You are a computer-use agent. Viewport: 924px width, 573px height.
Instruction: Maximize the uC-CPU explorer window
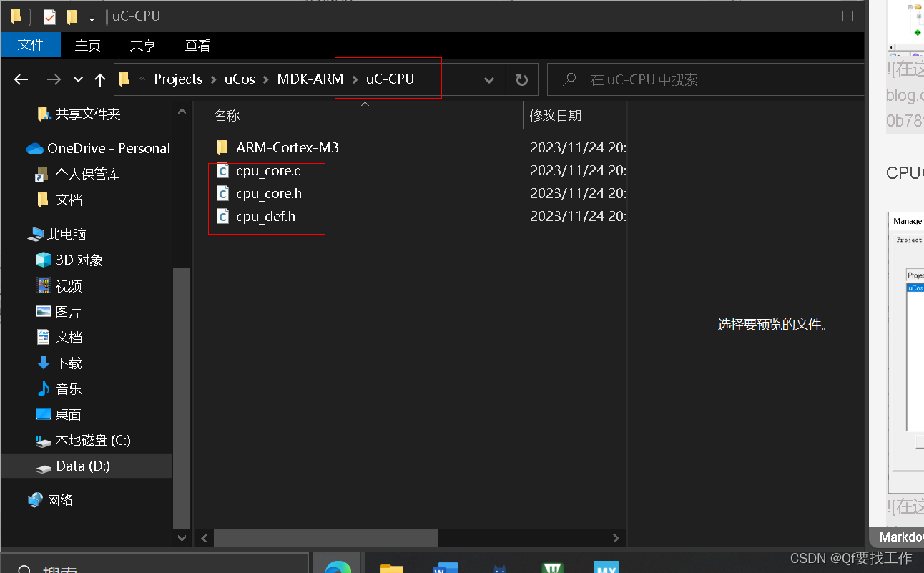pyautogui.click(x=848, y=16)
